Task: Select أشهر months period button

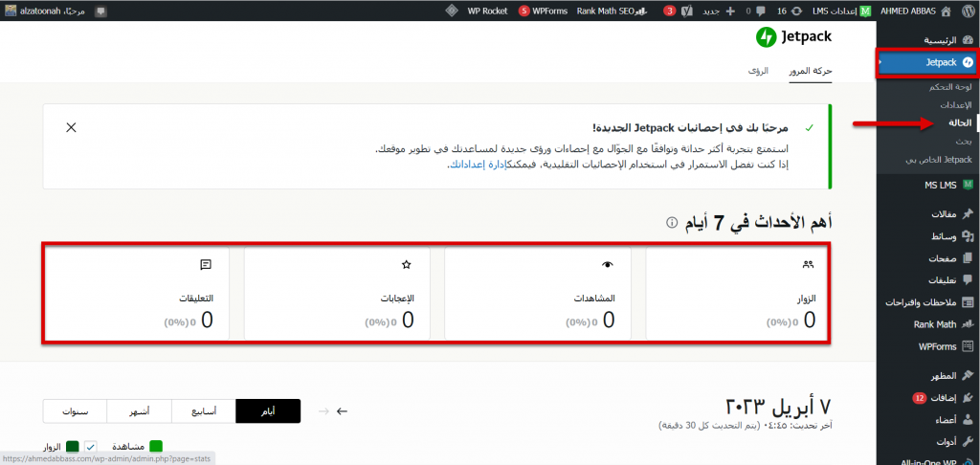Action: [140, 411]
